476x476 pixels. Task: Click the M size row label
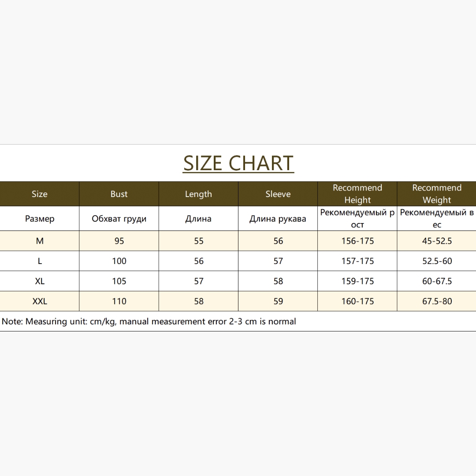[40, 241]
